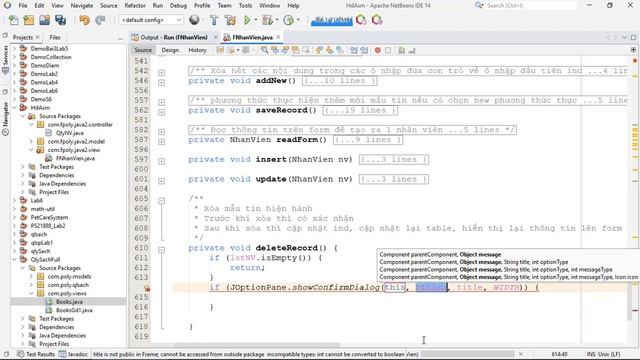The image size is (640, 360).
Task: Open the Navigate menu
Action: click(82, 6)
